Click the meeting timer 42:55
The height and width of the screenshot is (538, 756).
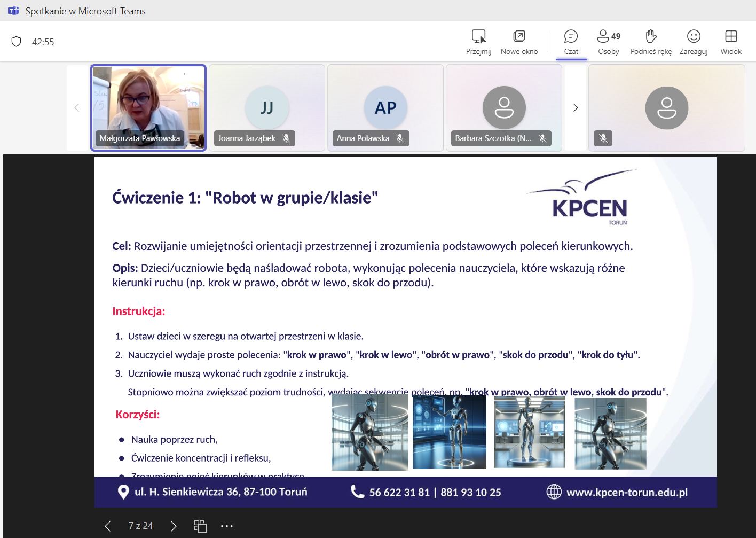(x=43, y=42)
